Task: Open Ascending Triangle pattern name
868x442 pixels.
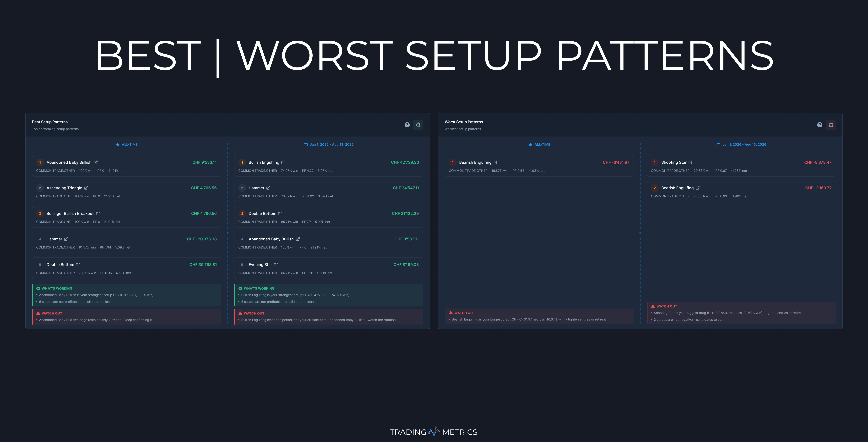Action: click(64, 188)
